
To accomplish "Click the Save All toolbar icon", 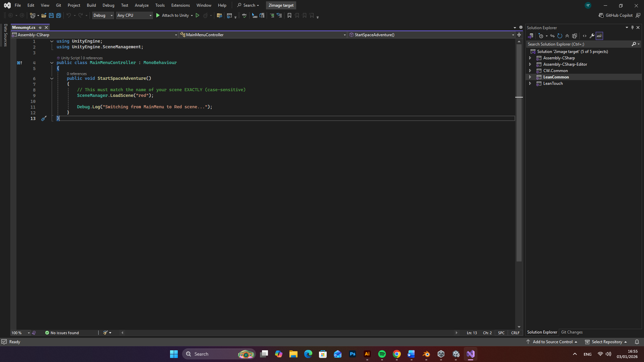I will pos(59,15).
